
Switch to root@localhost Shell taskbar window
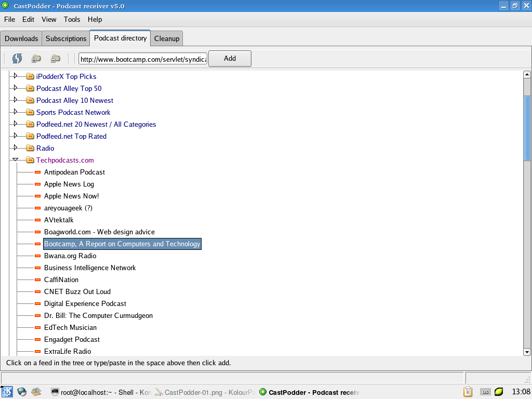coord(101,392)
